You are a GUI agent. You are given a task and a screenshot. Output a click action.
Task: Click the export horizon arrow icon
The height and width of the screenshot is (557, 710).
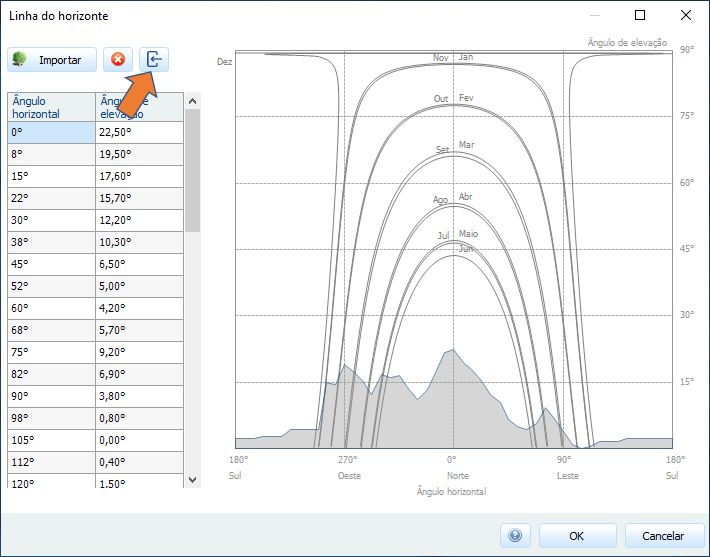point(154,60)
